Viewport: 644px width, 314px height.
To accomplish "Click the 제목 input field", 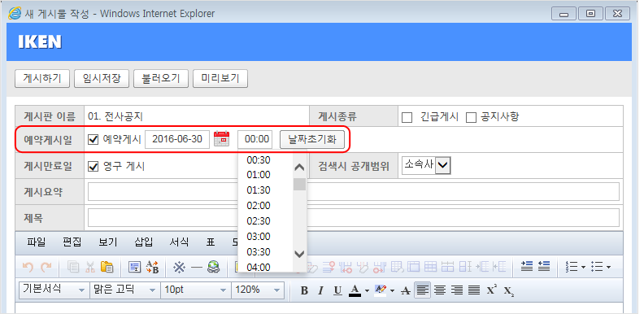I will 354,218.
